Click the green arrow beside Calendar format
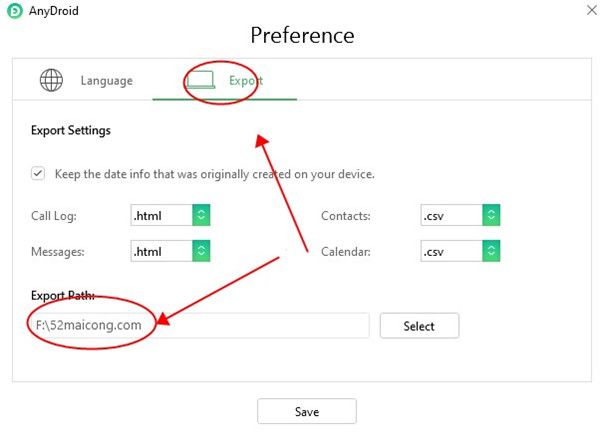600x441 pixels. 491,251
